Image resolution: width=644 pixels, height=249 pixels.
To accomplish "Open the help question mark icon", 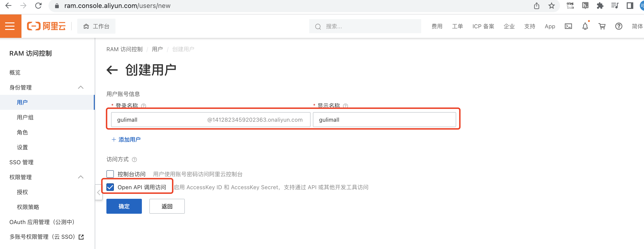I will pyautogui.click(x=619, y=26).
